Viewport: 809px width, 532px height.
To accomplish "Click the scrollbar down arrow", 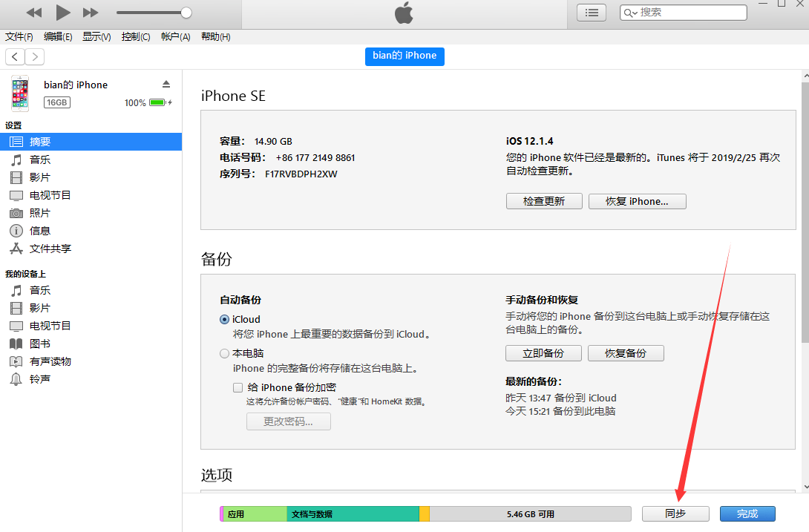I will point(805,487).
